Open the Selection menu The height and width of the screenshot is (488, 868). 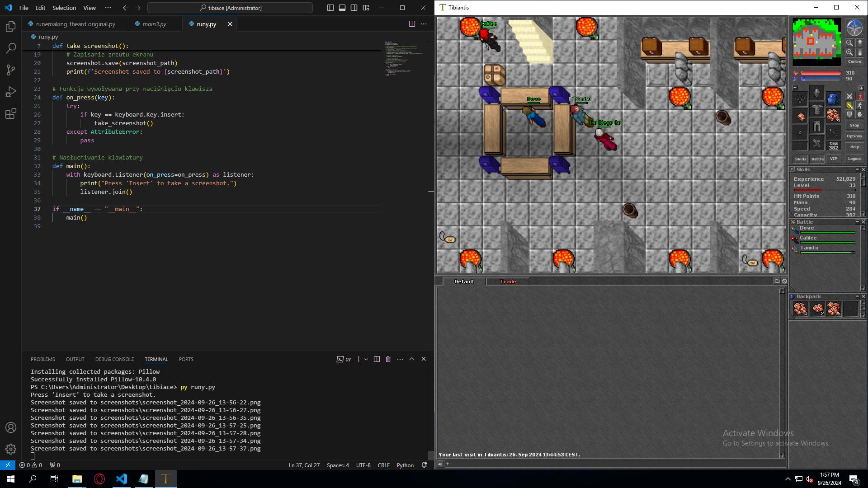pyautogui.click(x=64, y=8)
